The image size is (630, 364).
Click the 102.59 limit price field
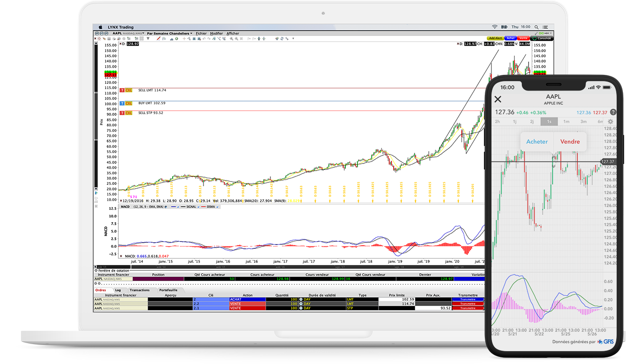[397, 300]
